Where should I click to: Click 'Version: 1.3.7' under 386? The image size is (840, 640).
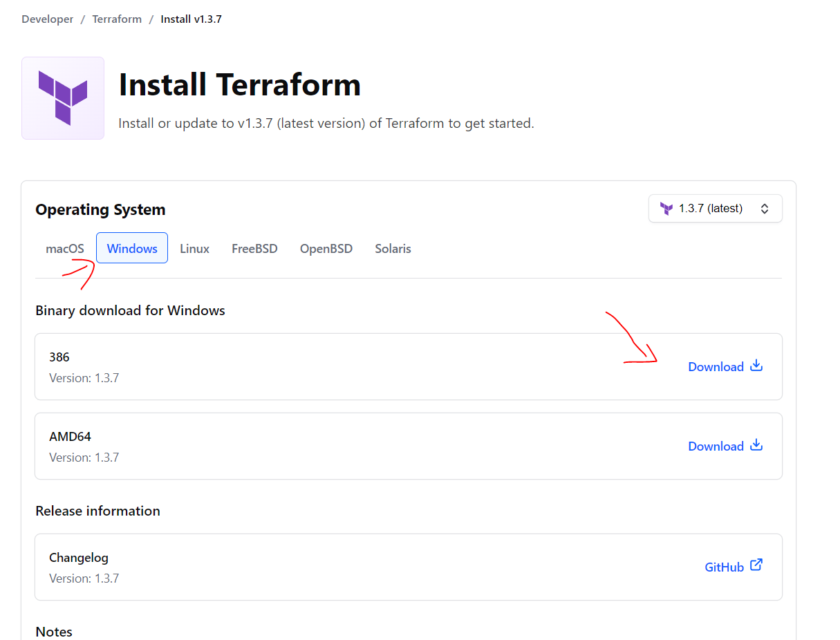pyautogui.click(x=84, y=378)
